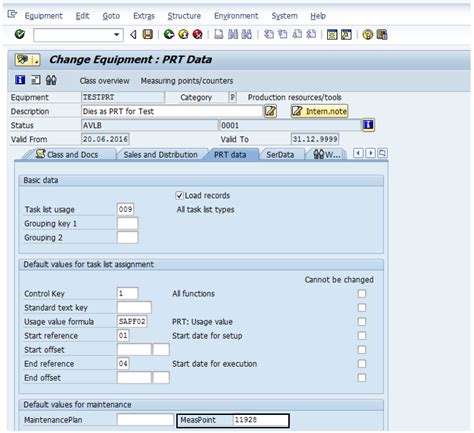Open the command field dropdown arrow

click(117, 34)
